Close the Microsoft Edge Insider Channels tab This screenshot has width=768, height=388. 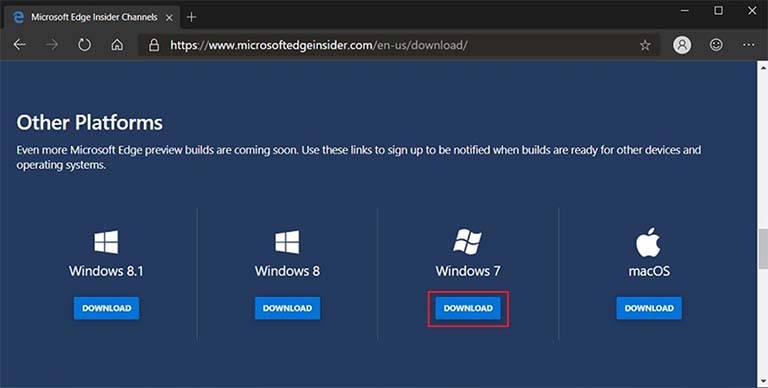169,17
